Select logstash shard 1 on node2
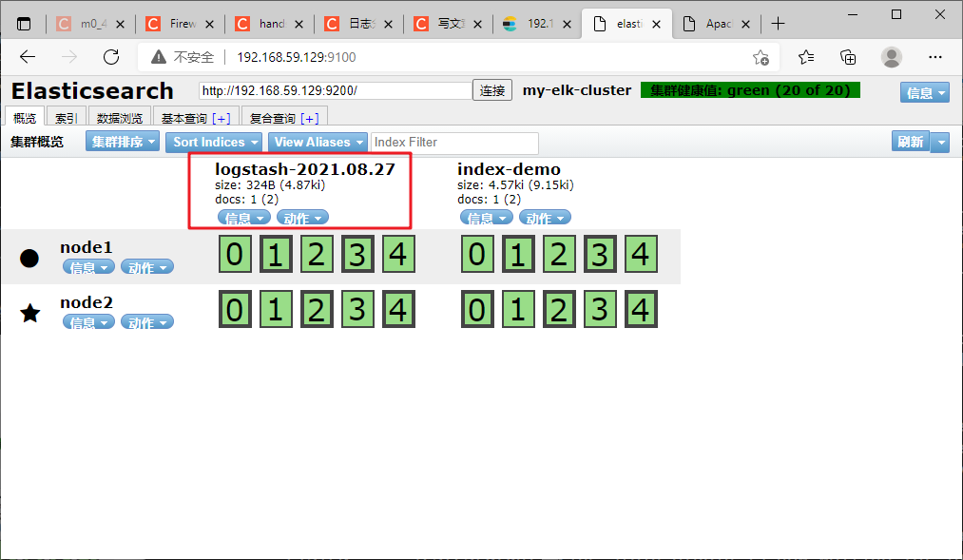963x560 pixels. coord(276,309)
